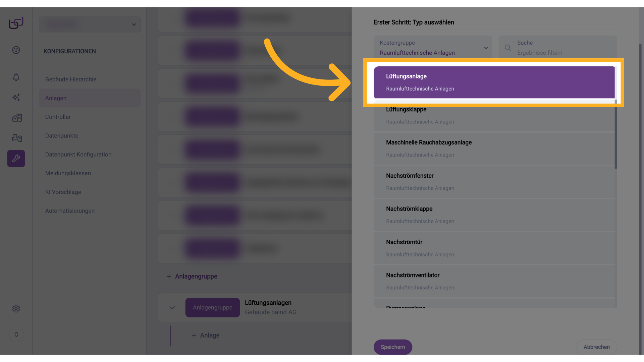
Task: Click the Speichern button
Action: [393, 347]
